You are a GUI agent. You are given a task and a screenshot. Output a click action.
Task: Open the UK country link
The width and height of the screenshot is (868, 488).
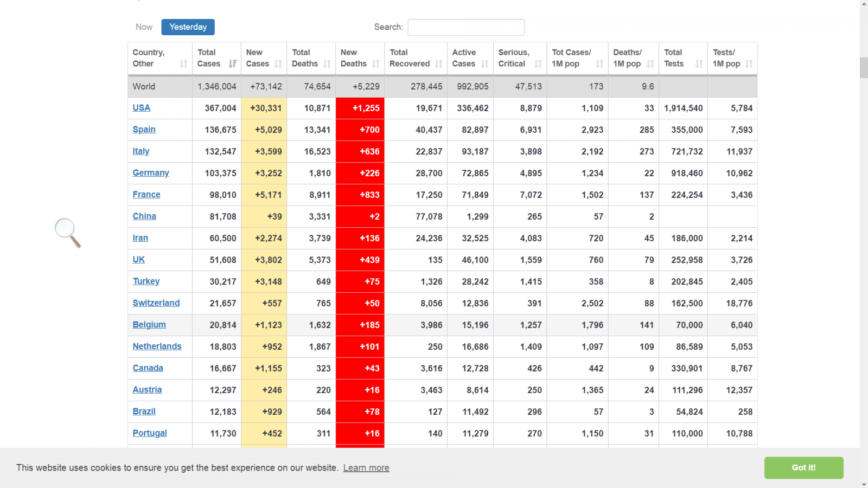click(139, 260)
